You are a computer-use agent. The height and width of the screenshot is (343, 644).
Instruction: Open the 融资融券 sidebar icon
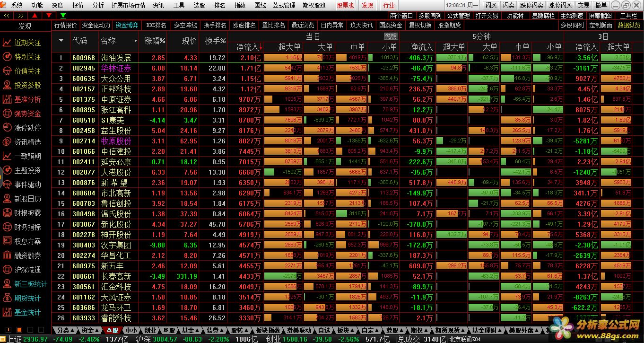[7, 255]
